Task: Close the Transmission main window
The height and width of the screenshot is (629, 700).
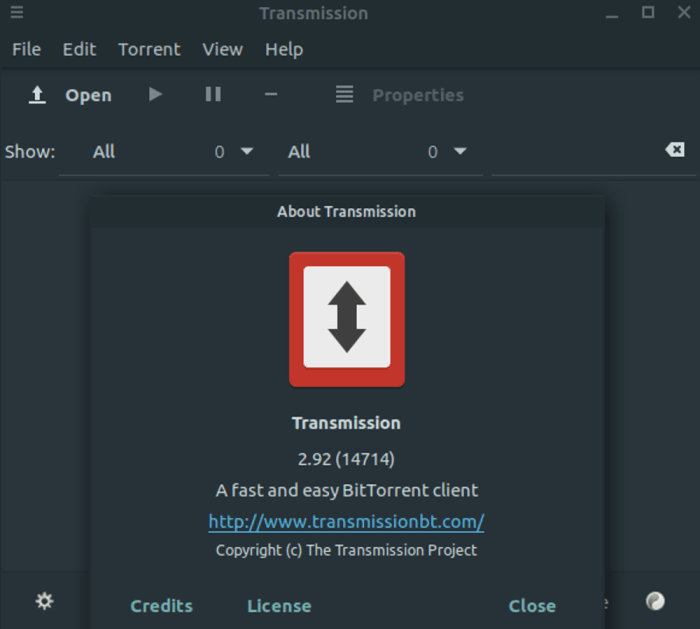Action: (x=684, y=12)
